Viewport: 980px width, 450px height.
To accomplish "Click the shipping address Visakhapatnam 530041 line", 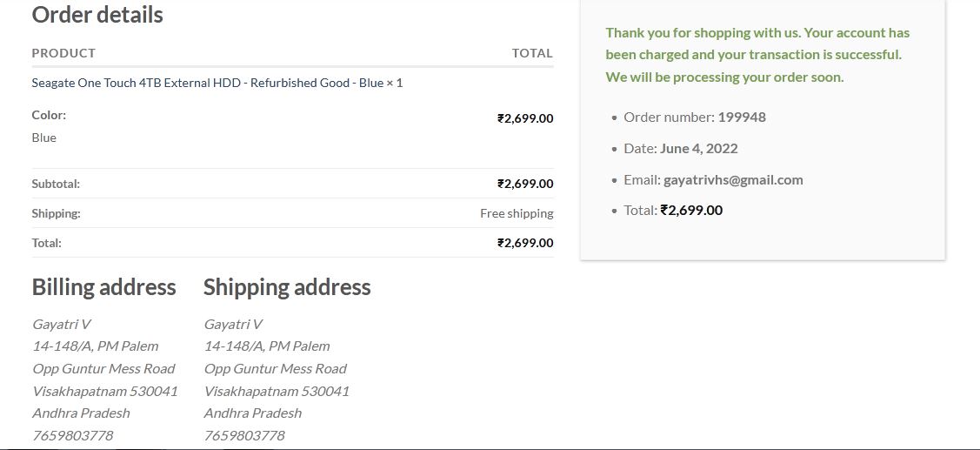I will point(277,391).
